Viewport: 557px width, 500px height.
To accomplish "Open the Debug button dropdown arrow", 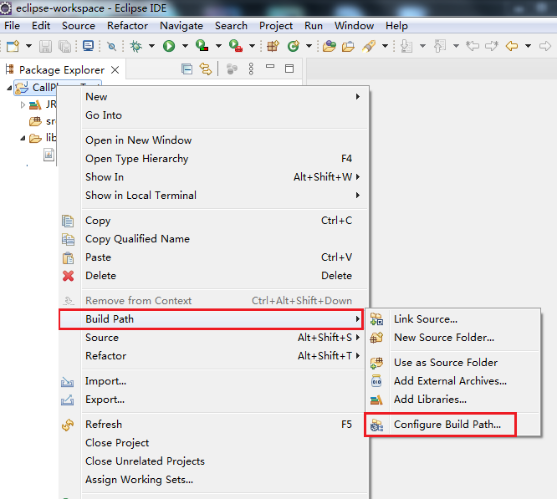I will pos(152,46).
